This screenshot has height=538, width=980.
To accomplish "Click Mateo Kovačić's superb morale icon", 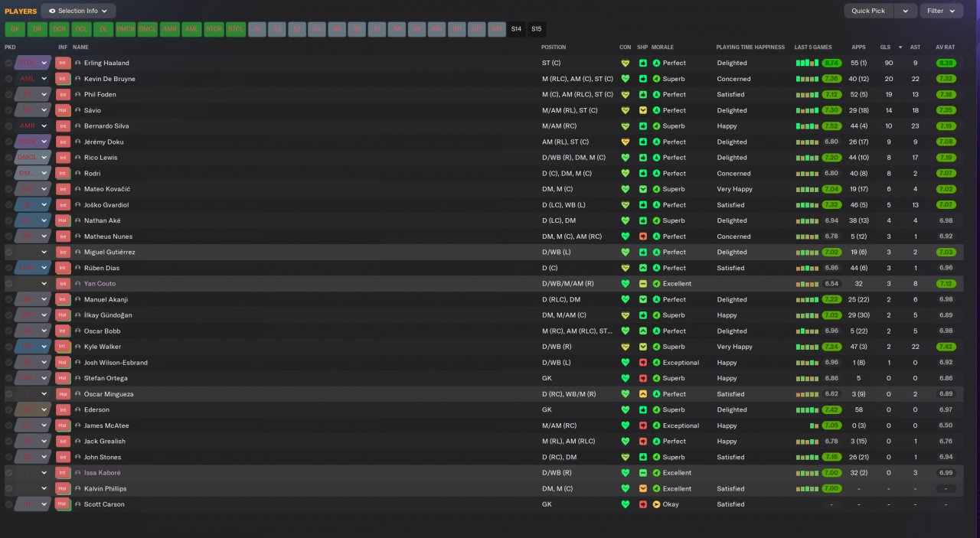I will [x=656, y=189].
